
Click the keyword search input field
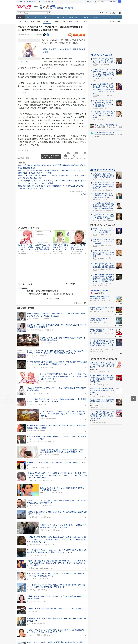click(x=32, y=13)
